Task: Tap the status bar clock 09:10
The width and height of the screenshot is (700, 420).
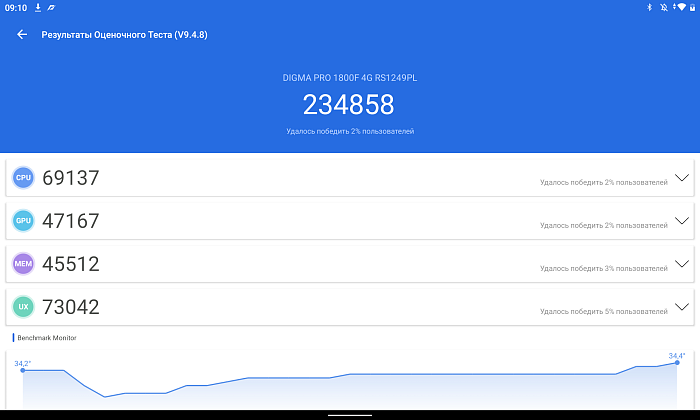Action: click(x=16, y=8)
